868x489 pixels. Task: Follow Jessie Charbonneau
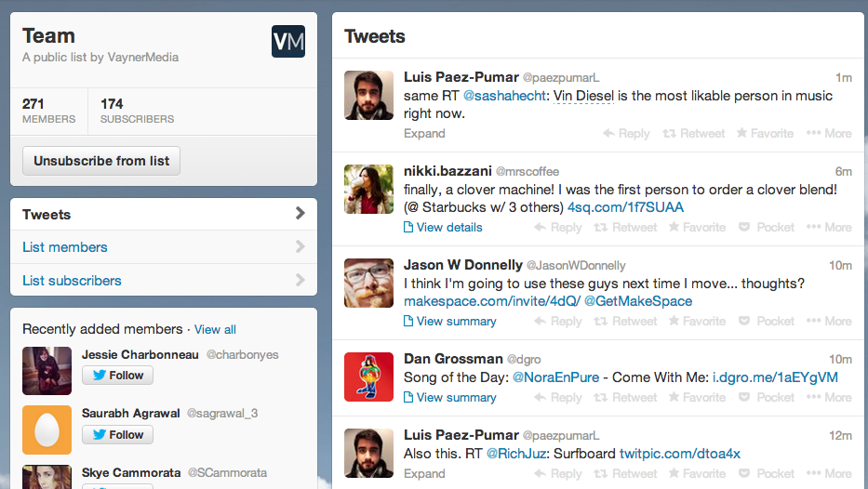pos(117,376)
